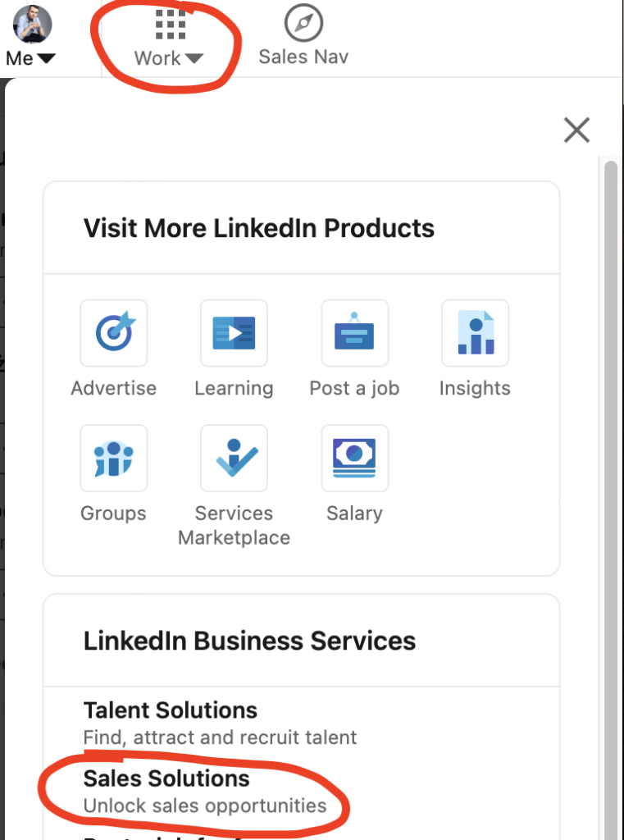Image resolution: width=624 pixels, height=840 pixels.
Task: Select the Services Marketplace icon
Action: pyautogui.click(x=234, y=458)
